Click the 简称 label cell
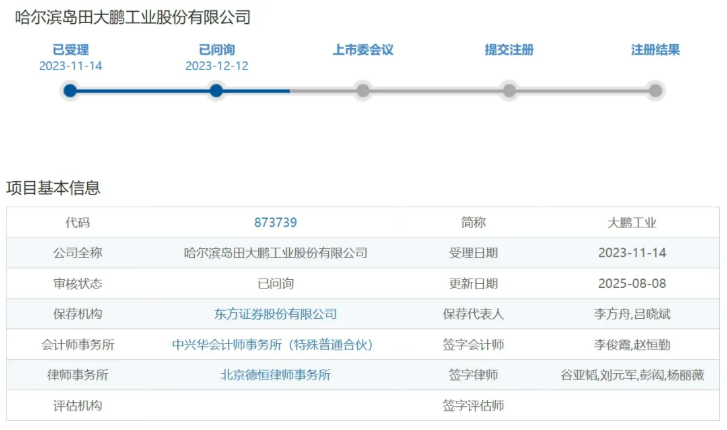This screenshot has width=727, height=430. tap(473, 223)
